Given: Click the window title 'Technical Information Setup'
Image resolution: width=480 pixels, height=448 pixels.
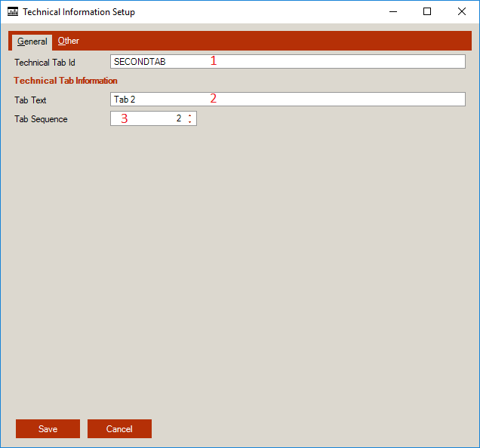Looking at the screenshot, I should click(79, 12).
